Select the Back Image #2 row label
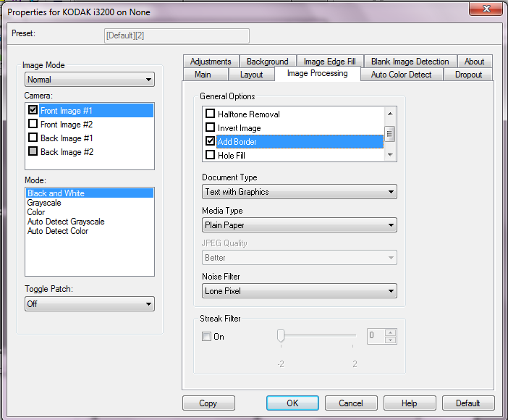This screenshot has width=508, height=420. click(x=67, y=152)
